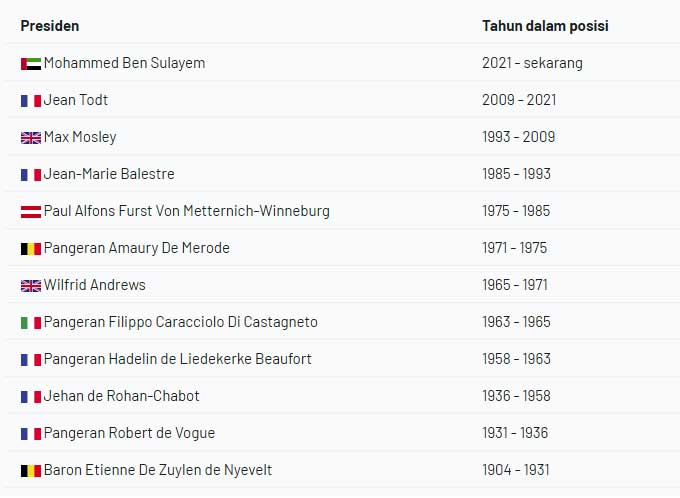Click Belgian flag beside Pangeran Amaury De Merode

[31, 249]
